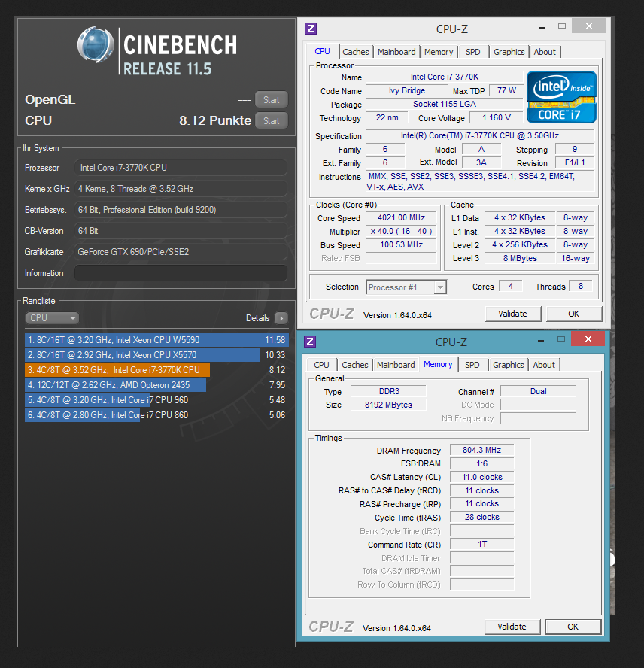This screenshot has width=644, height=668.
Task: Start the CPU benchmark in Cinebench
Action: pyautogui.click(x=272, y=120)
